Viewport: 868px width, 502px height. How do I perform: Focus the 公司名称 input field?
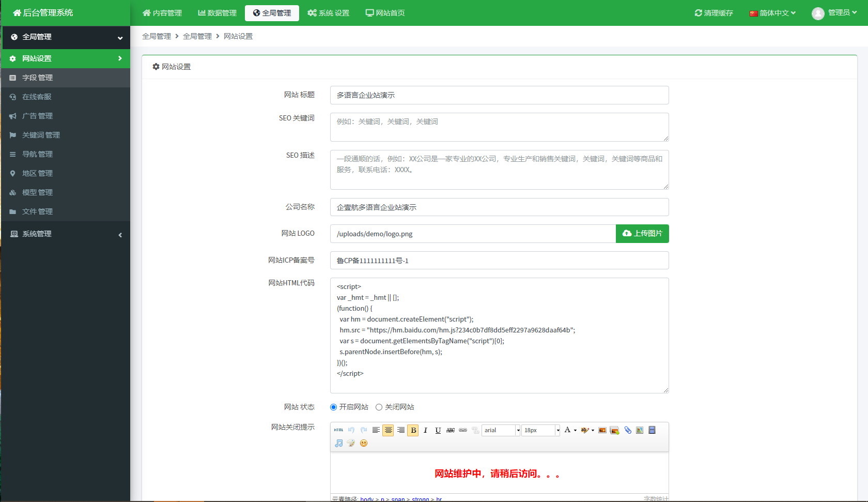point(499,207)
